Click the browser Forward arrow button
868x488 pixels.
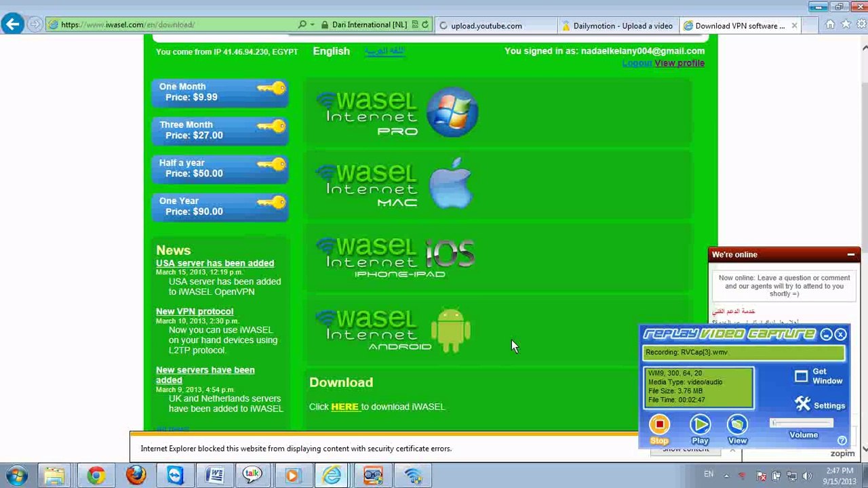[x=35, y=24]
